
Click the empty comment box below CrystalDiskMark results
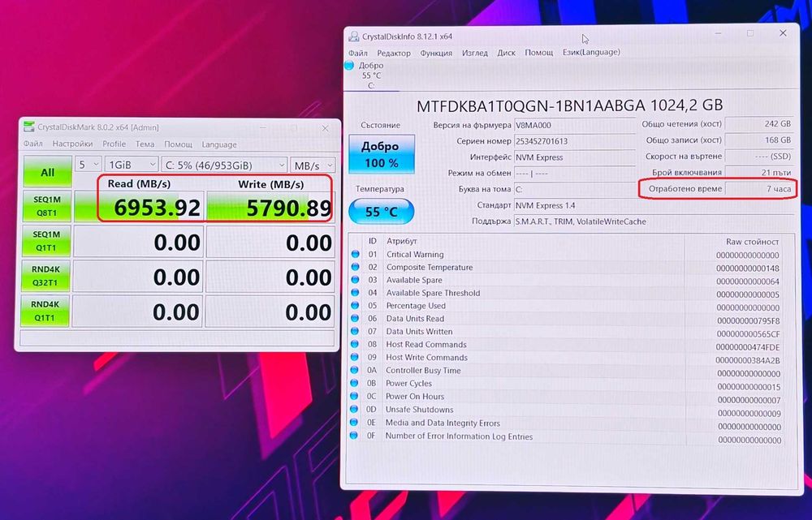click(x=177, y=337)
